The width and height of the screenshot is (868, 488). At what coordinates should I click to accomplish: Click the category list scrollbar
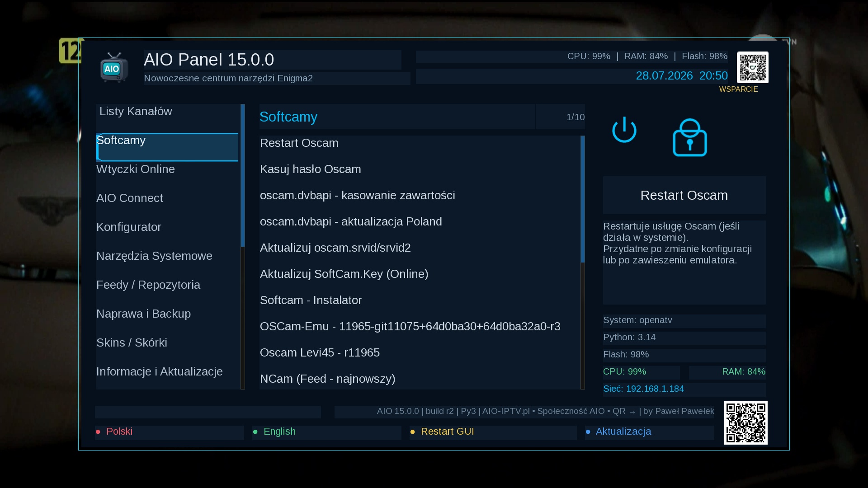(243, 247)
